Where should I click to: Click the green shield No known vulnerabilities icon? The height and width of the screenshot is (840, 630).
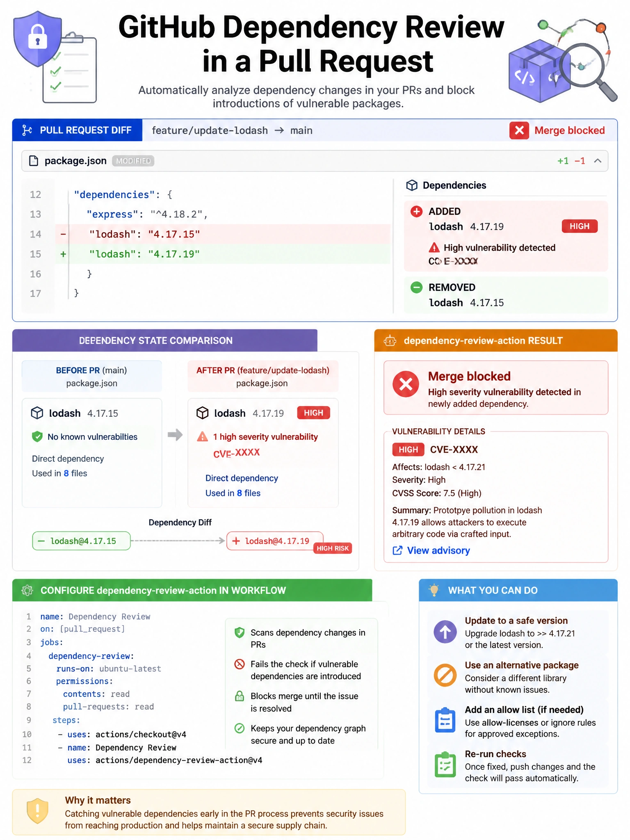coord(37,437)
